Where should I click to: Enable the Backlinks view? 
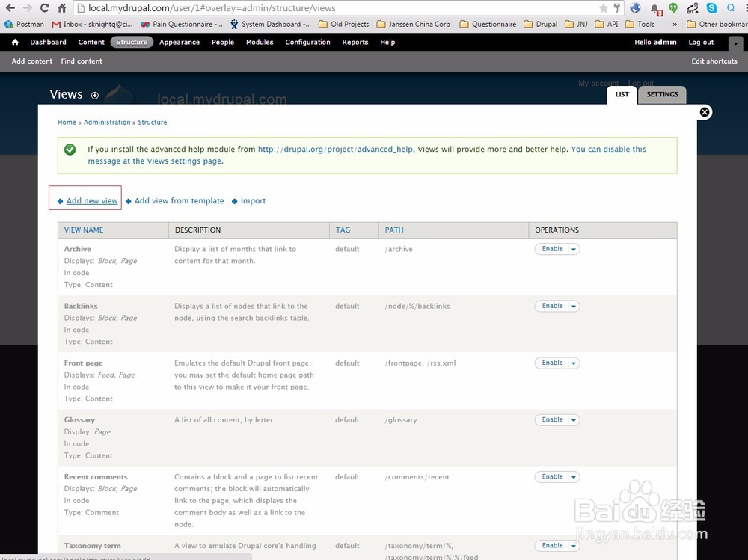(552, 306)
